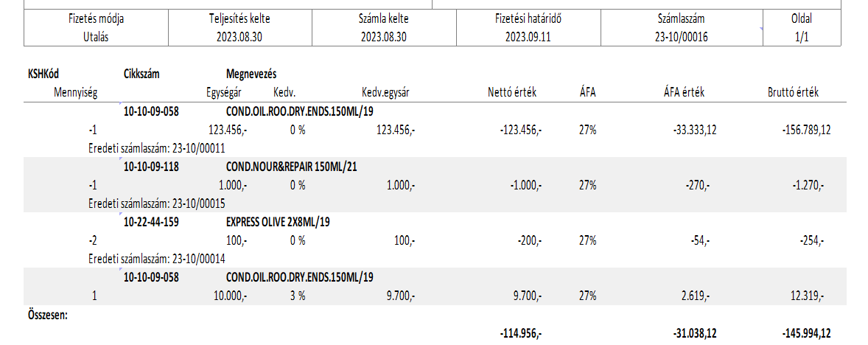Screen dimensions: 868x345
Task: Click the 3 % discount cell
Action: pos(297,296)
